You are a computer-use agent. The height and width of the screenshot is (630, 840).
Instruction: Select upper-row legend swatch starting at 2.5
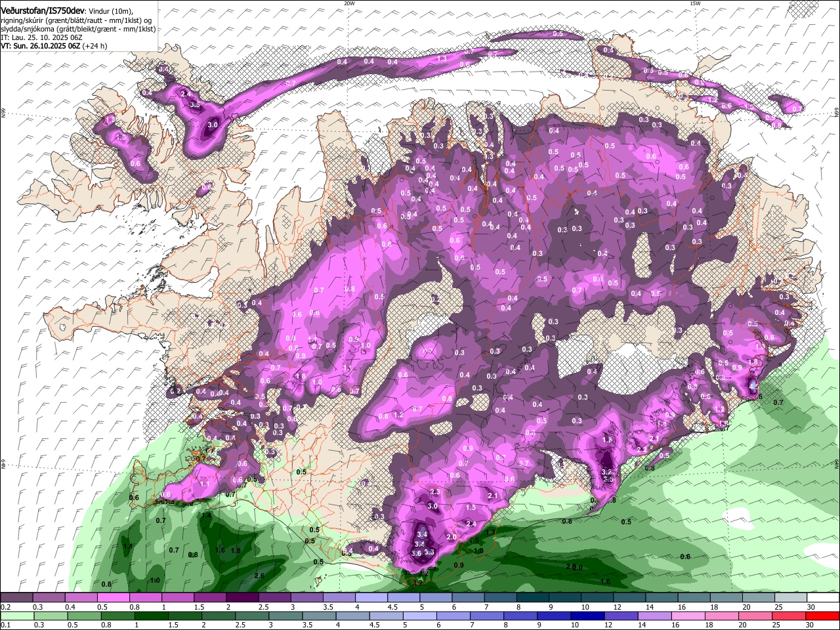tap(274, 598)
